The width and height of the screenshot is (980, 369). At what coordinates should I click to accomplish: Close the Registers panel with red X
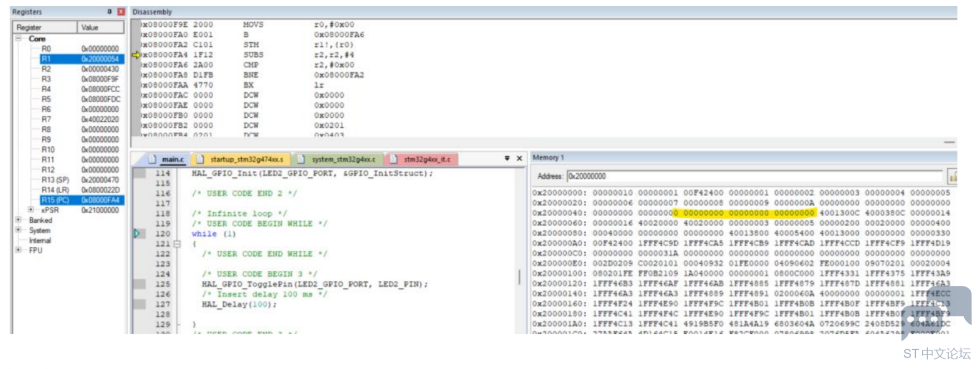pos(121,12)
